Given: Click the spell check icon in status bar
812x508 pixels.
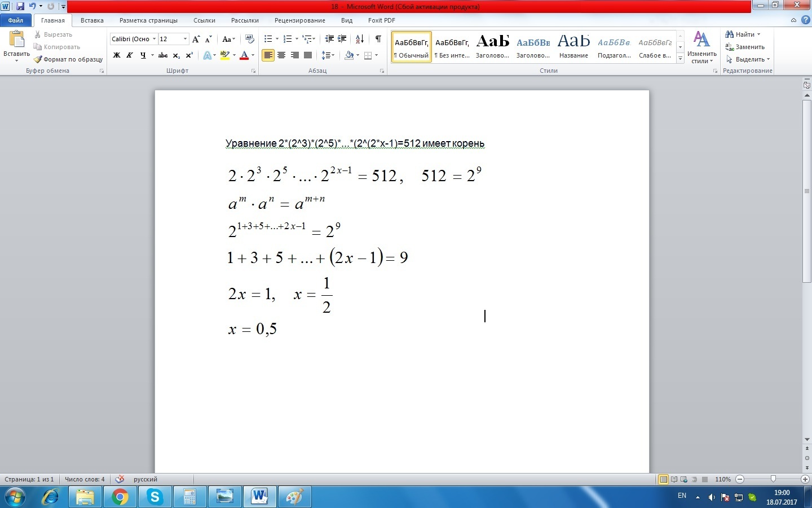Looking at the screenshot, I should coord(120,479).
